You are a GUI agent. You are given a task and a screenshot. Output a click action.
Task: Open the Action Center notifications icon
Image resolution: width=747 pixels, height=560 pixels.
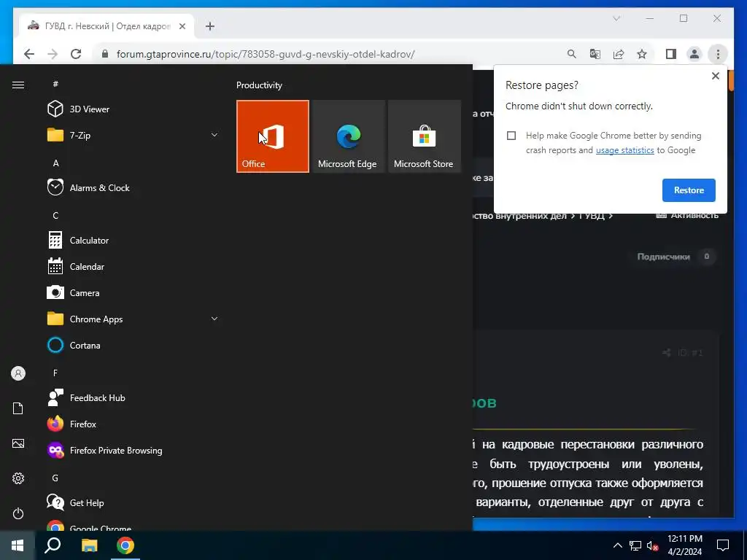tap(723, 545)
